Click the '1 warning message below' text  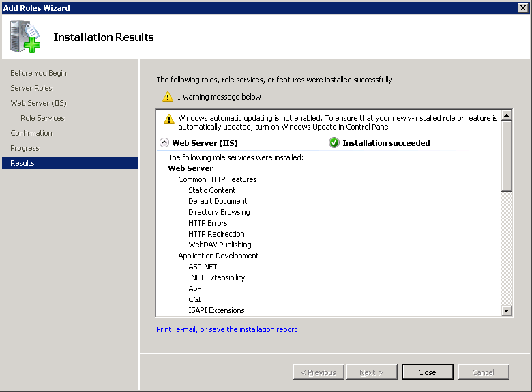219,97
